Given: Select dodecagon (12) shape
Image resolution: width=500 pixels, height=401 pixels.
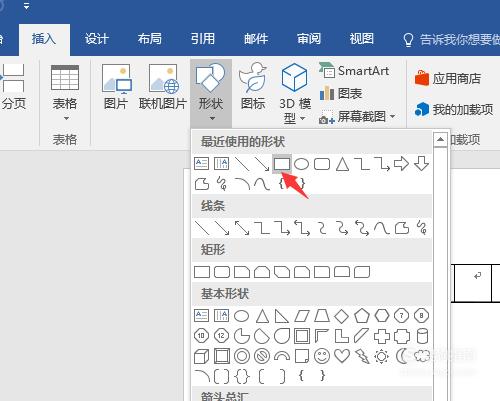Looking at the screenshot, I should (221, 336).
